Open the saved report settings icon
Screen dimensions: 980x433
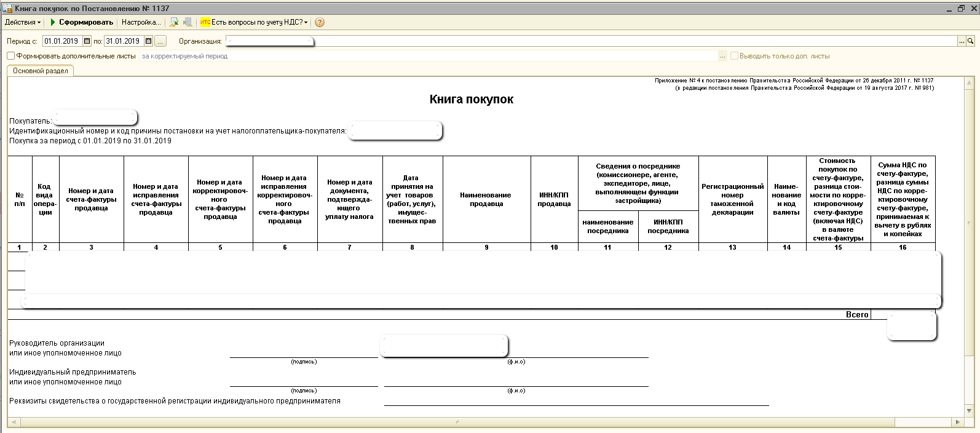pos(174,22)
